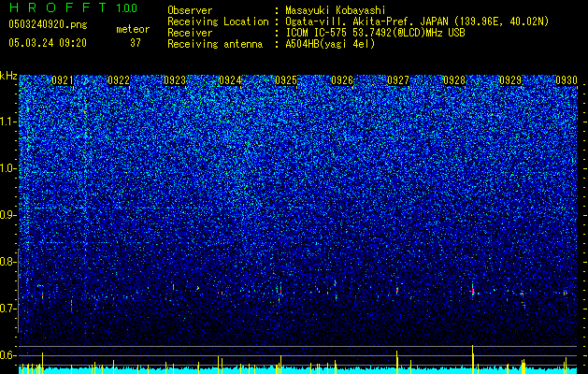Click the Observer label
Image resolution: width=588 pixels, height=374 pixels.
click(190, 10)
